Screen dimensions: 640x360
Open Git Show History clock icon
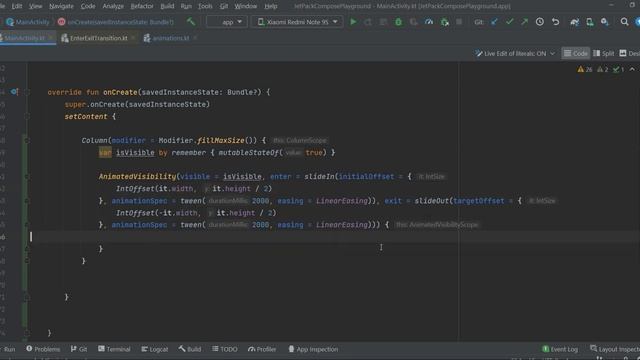(540, 22)
